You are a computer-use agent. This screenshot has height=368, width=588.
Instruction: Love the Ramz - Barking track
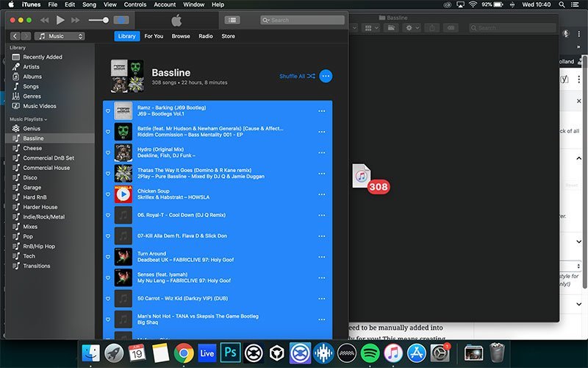coord(108,111)
